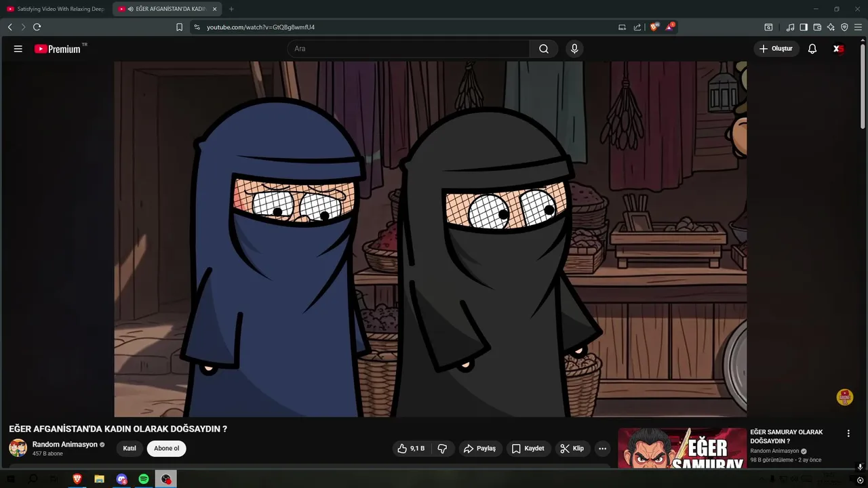Open Brave browser from the taskbar
The height and width of the screenshot is (488, 868).
point(77,479)
